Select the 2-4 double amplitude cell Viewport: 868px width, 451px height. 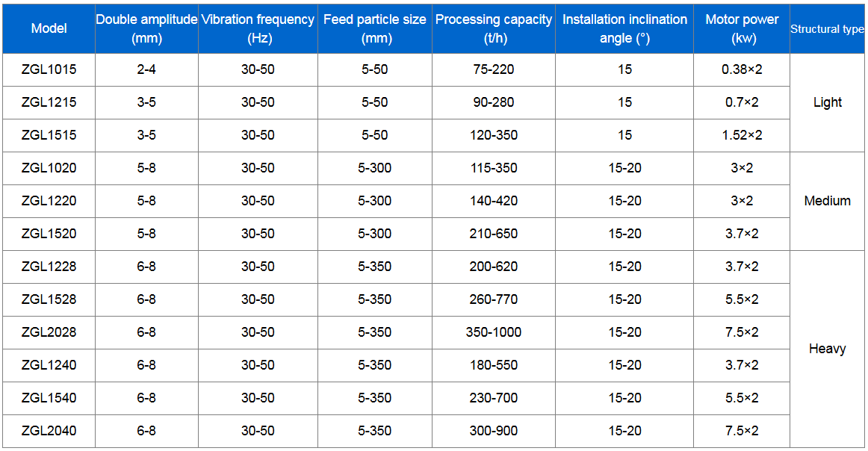146,69
